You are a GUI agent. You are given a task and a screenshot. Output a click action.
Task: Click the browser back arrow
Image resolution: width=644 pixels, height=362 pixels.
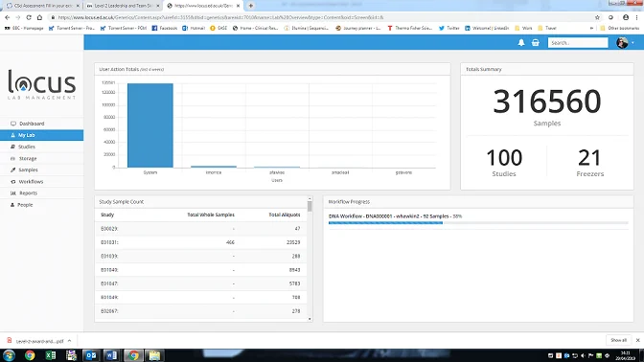(x=8, y=17)
